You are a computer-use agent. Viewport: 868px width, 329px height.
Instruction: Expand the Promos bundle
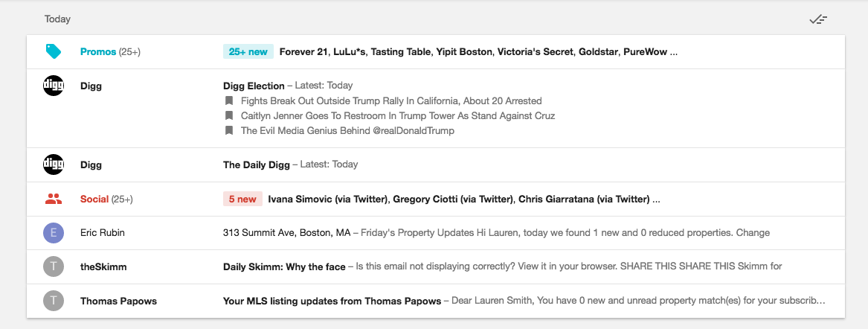tap(98, 52)
